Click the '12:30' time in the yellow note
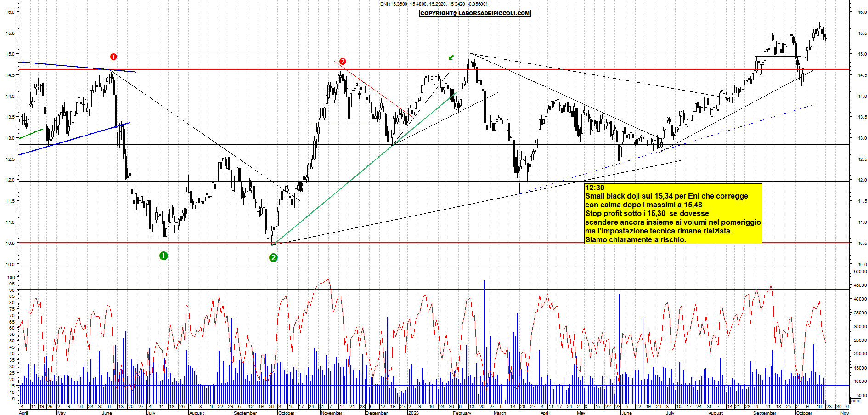This screenshot has width=868, height=415. click(595, 188)
